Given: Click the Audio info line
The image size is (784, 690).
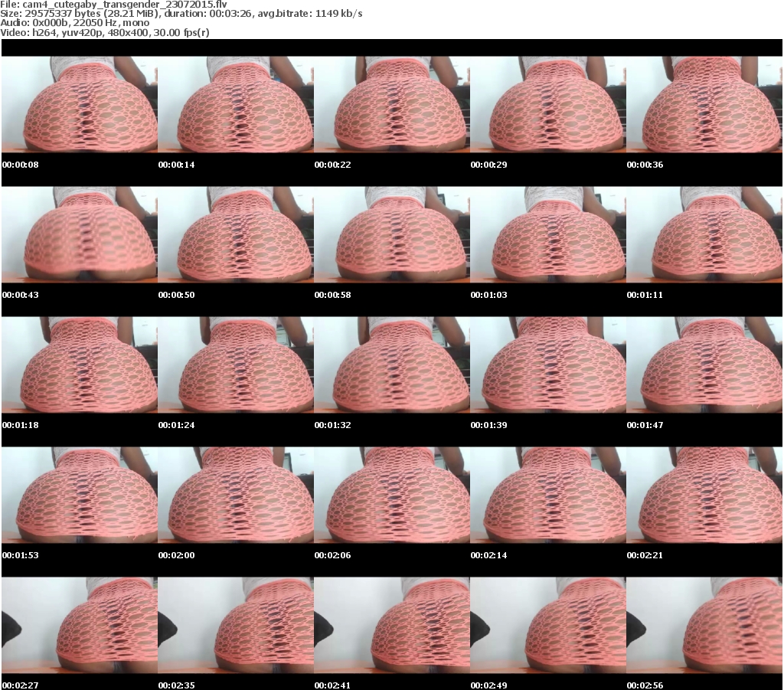Looking at the screenshot, I should 74,23.
